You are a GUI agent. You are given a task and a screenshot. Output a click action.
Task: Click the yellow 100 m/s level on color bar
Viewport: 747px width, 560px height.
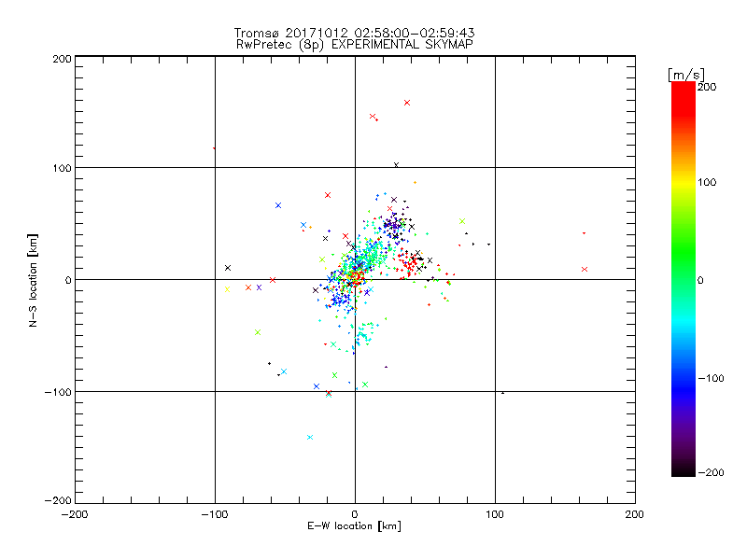(684, 182)
